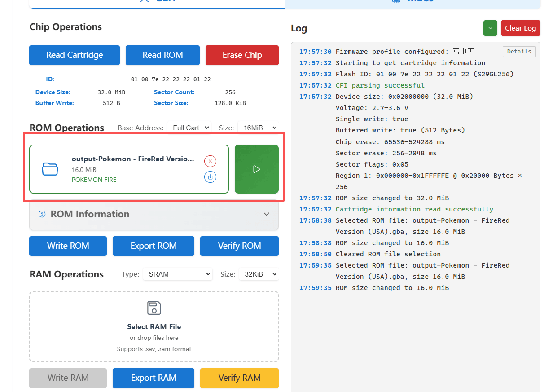Click the POKEMON FIRE green label
Viewport: 553px width, 392px height.
[94, 180]
